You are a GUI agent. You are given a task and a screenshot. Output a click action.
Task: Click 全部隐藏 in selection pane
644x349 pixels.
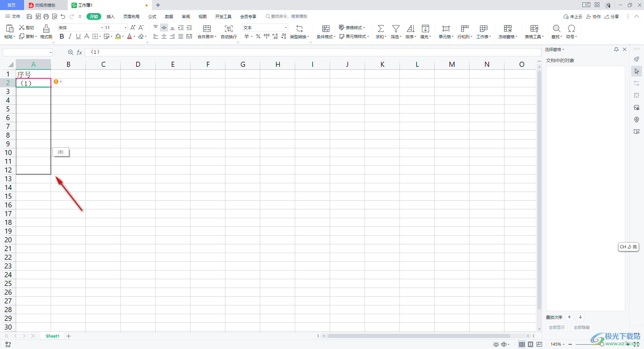[x=582, y=328]
